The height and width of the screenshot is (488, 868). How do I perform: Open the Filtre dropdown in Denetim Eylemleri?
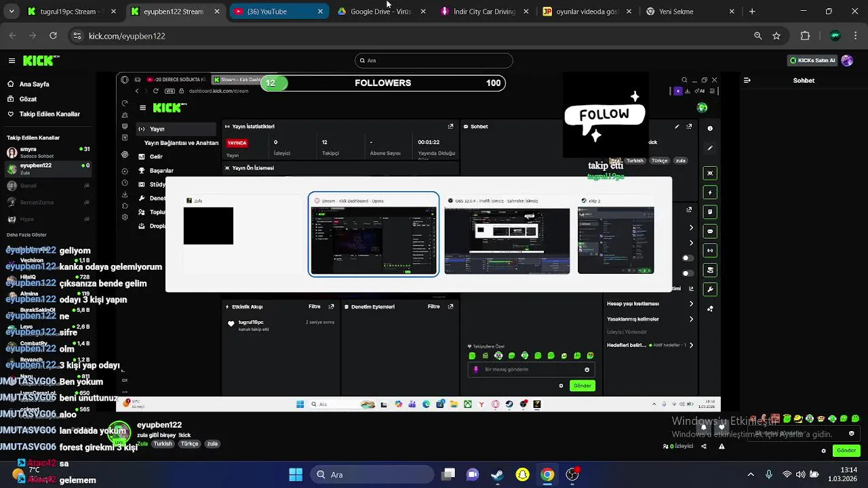coord(434,306)
